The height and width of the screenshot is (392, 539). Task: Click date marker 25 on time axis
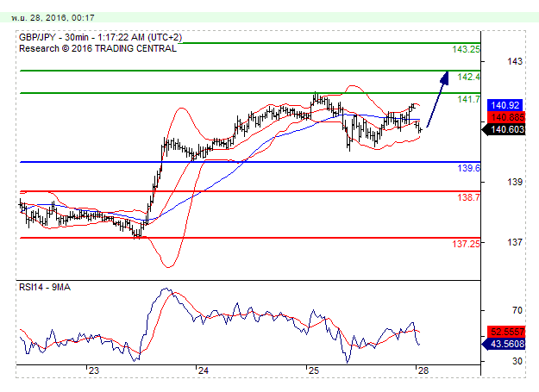coord(314,370)
